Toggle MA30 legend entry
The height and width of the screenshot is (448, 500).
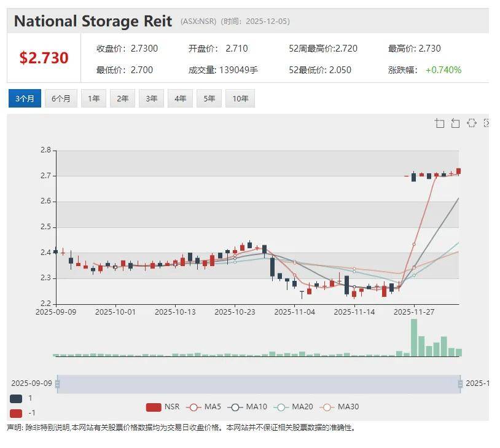(x=338, y=407)
